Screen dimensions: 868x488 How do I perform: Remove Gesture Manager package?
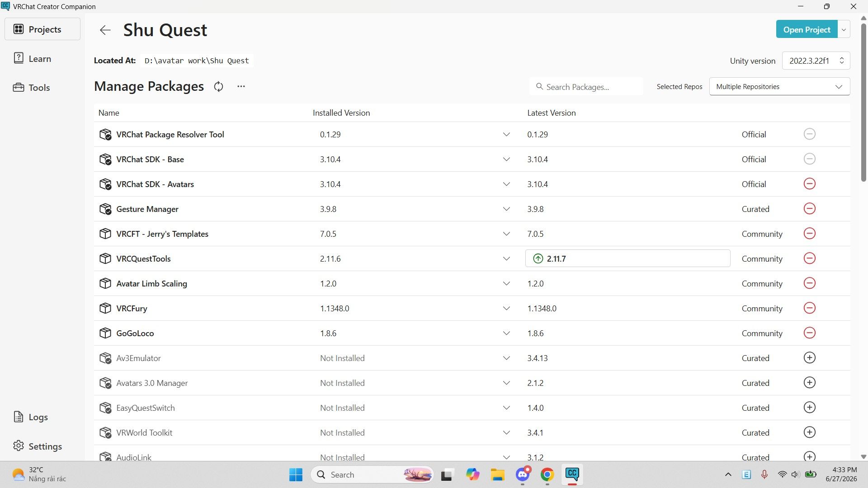[809, 209]
